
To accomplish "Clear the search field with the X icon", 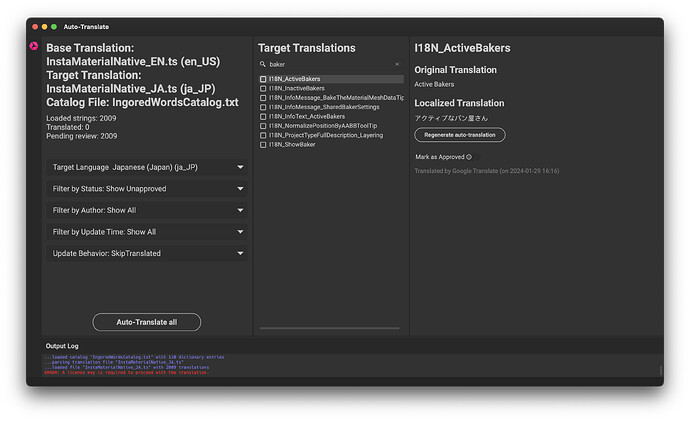I will 396,64.
